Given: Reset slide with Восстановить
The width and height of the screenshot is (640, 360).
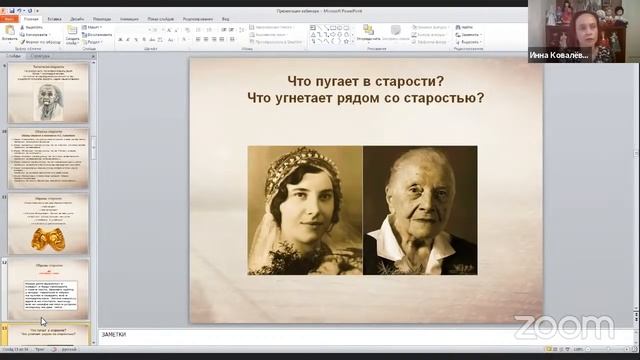Looking at the screenshot, I should point(97,35).
